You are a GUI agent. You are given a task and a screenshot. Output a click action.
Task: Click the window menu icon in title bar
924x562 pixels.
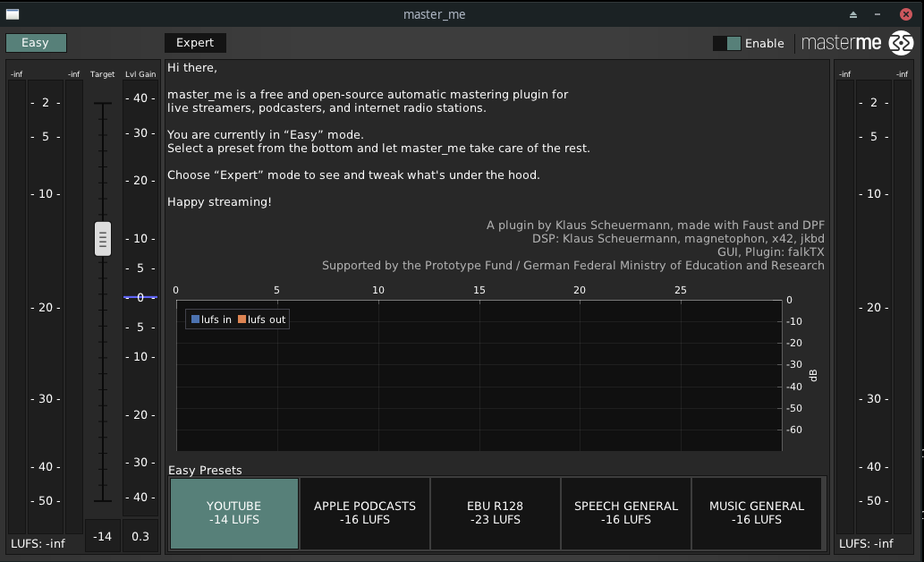coord(13,14)
